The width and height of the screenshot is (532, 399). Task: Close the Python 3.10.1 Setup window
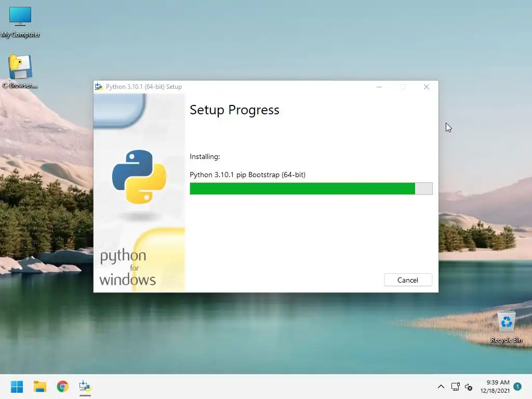point(427,87)
